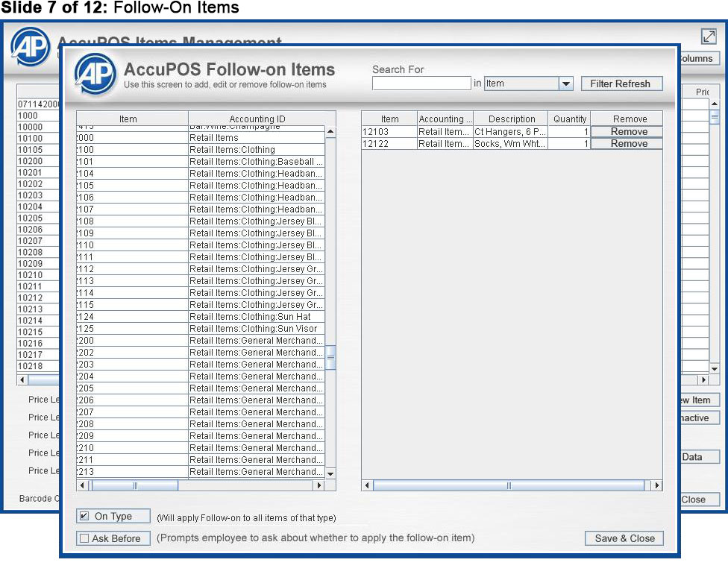Viewport: 728px width, 583px height.
Task: Select item 10000 in Items Management list
Action: 38,127
